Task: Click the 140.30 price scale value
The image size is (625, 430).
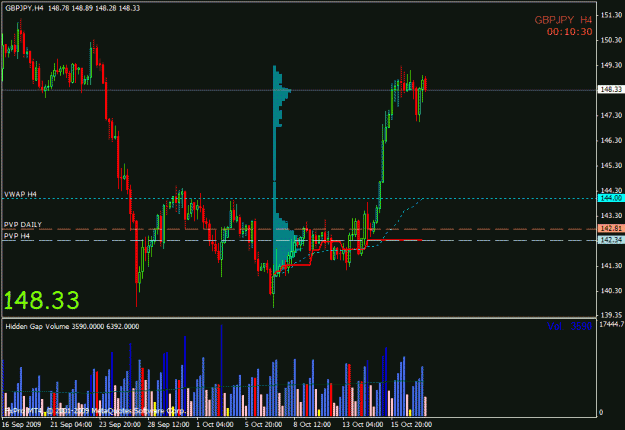Action: pyautogui.click(x=611, y=291)
